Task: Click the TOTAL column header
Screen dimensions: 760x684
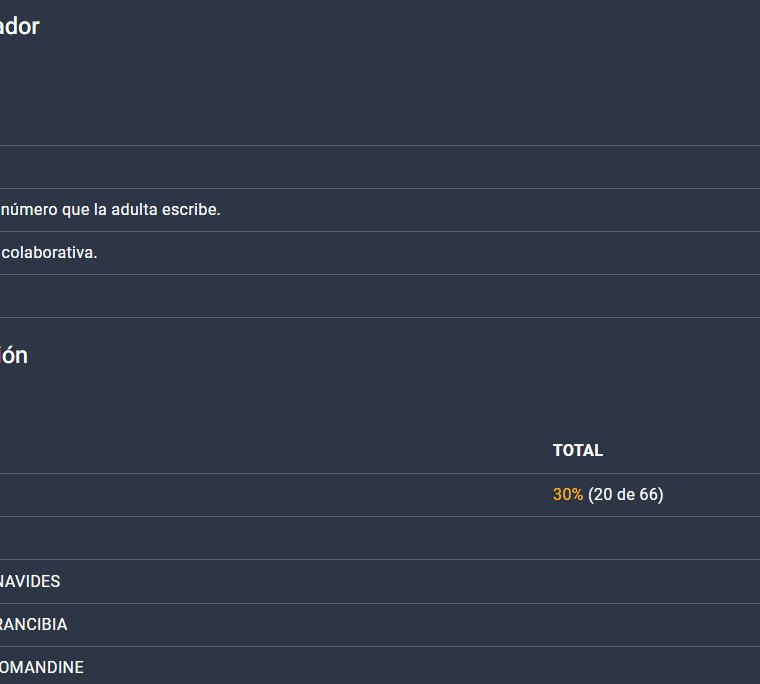Action: [578, 451]
